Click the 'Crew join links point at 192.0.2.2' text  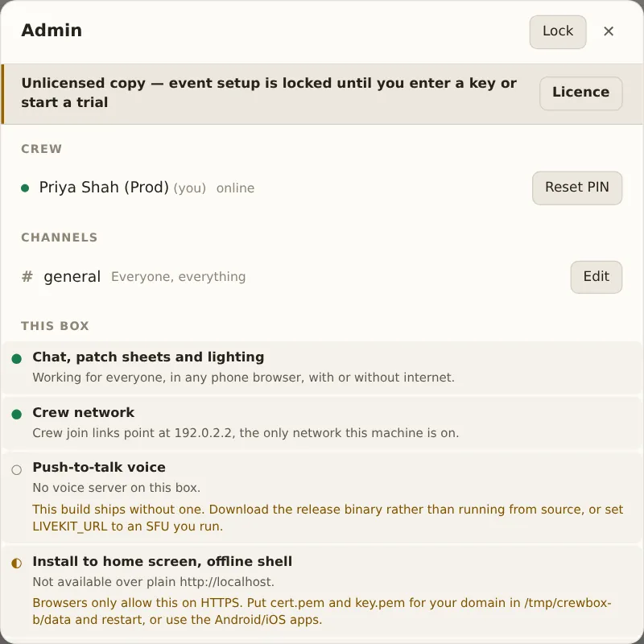[x=246, y=433]
